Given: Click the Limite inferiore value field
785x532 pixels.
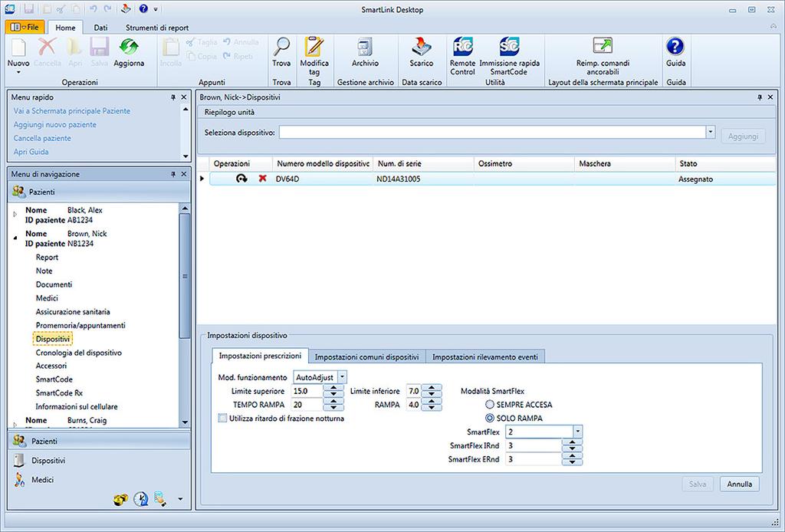Looking at the screenshot, I should tap(413, 391).
